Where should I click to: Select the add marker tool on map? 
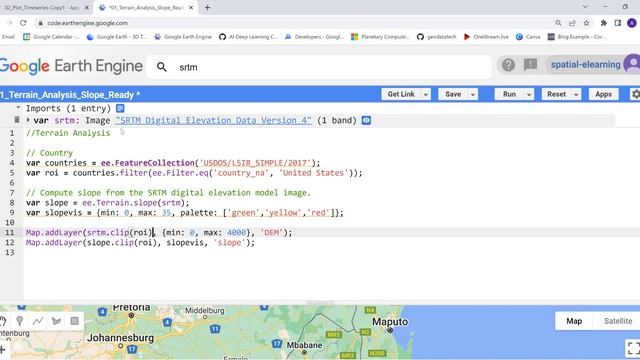20,321
